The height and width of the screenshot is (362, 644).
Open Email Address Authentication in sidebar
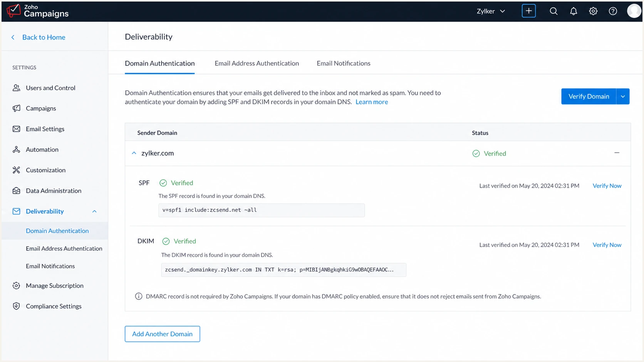click(x=64, y=249)
